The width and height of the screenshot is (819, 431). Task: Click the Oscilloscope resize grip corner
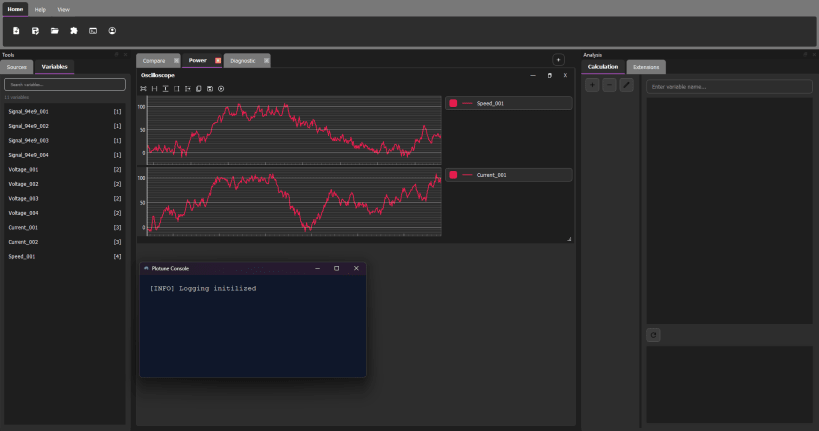coord(569,239)
